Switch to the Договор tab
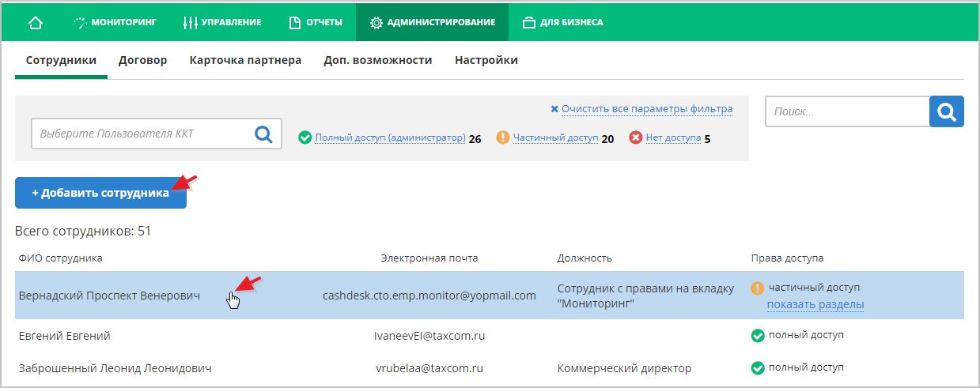 [x=143, y=60]
